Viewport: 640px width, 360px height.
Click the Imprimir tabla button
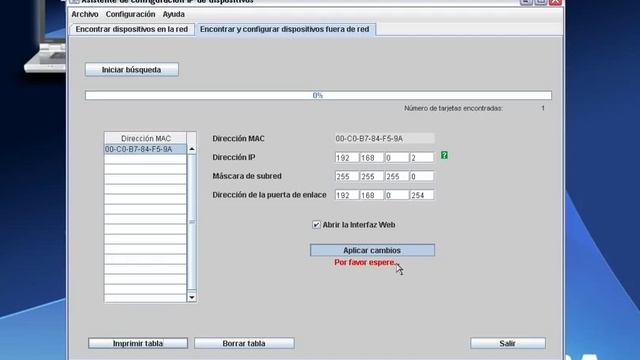[138, 343]
